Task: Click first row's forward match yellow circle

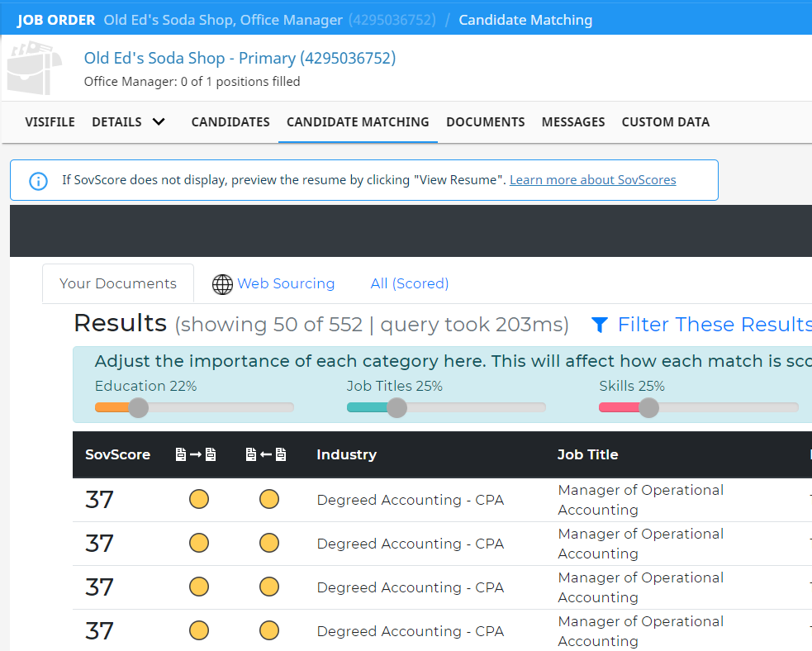Action: click(199, 499)
